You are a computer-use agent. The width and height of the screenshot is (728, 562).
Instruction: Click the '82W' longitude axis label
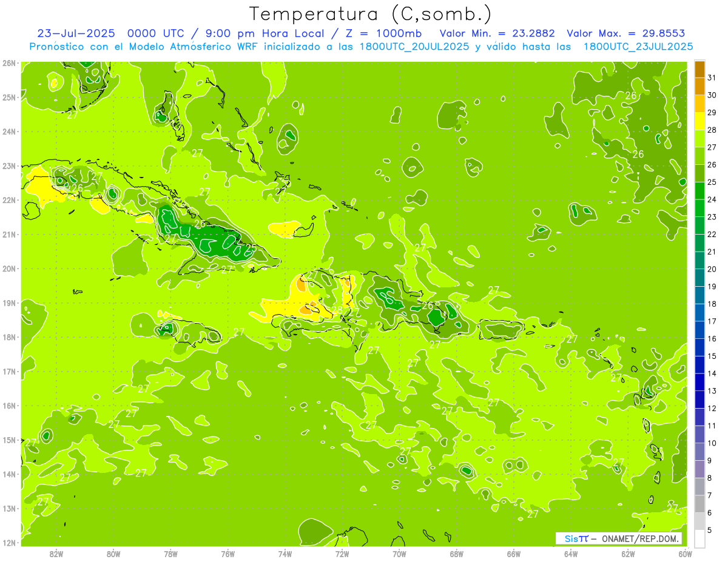[56, 554]
